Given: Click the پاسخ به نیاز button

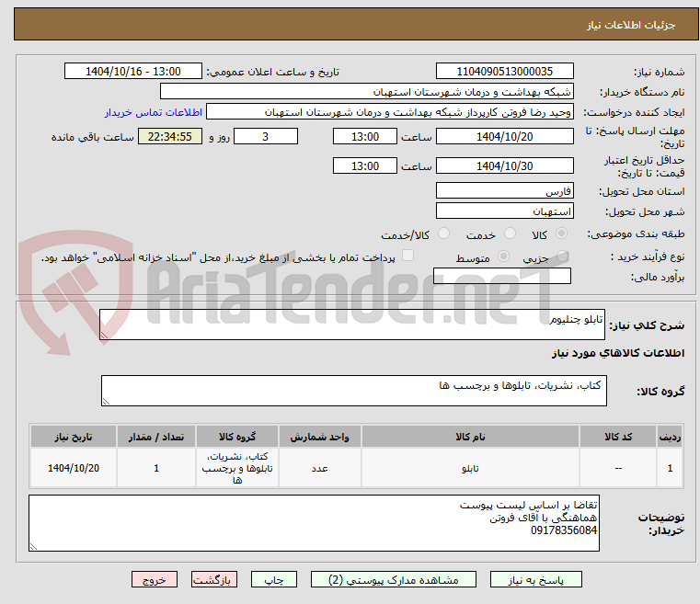Looking at the screenshot, I should 535,579.
